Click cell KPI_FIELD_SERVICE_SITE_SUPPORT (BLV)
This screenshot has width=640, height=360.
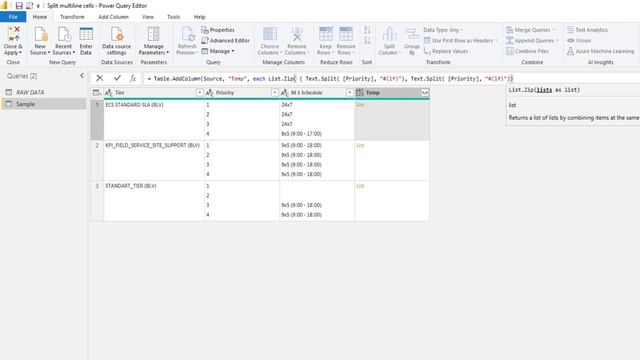point(154,160)
